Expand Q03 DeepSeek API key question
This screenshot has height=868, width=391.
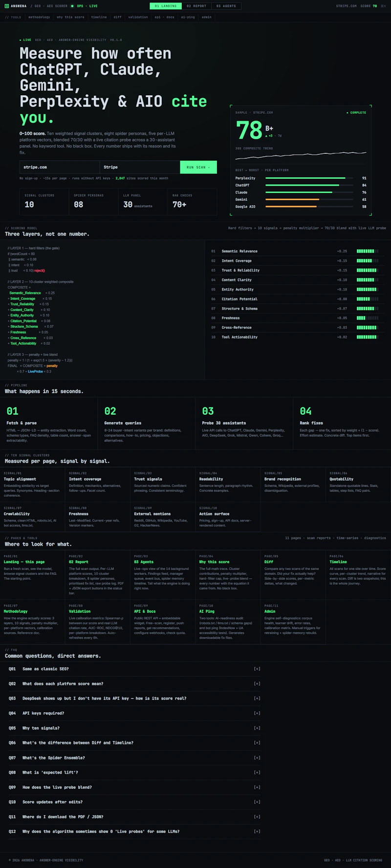134,699
